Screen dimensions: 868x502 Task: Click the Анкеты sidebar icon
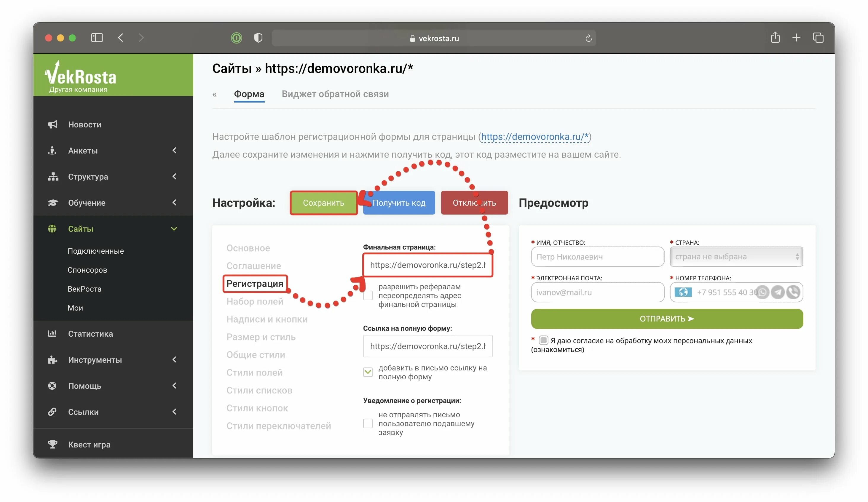[53, 150]
